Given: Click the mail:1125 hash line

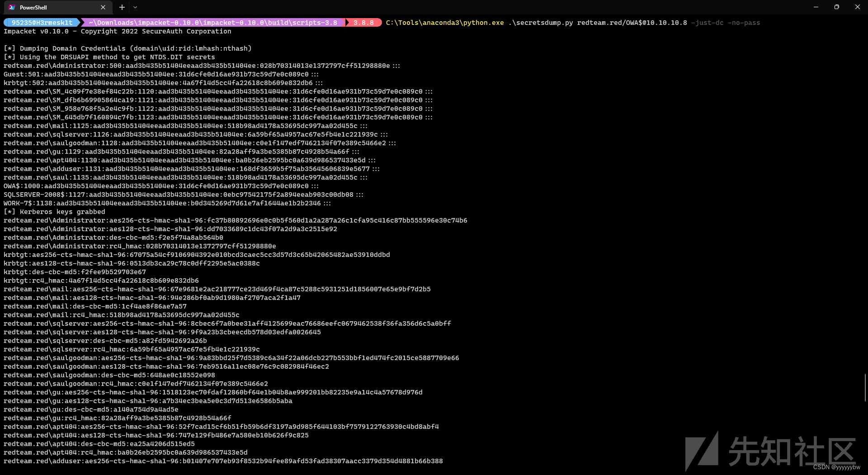Looking at the screenshot, I should pos(185,126).
